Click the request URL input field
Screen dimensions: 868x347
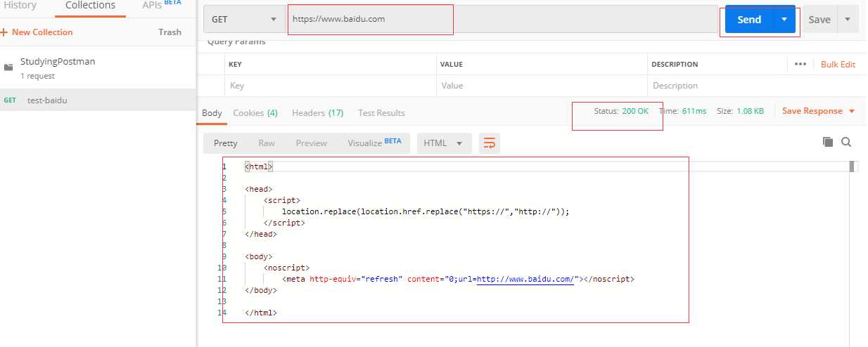[502, 19]
